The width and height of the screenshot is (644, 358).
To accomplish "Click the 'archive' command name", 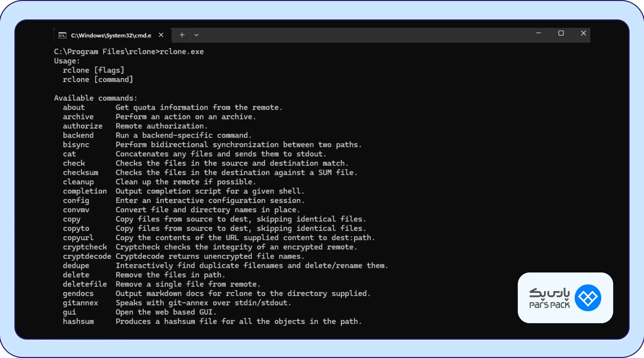I will 78,117.
